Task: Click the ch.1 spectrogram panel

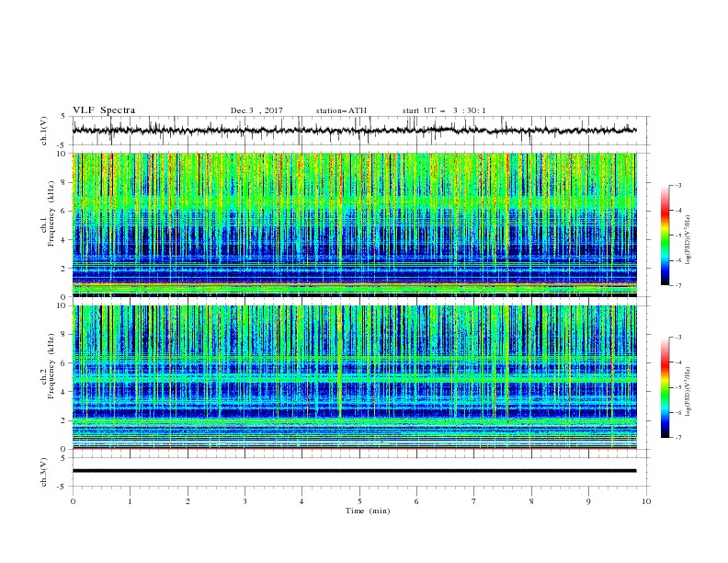Action: tap(355, 224)
